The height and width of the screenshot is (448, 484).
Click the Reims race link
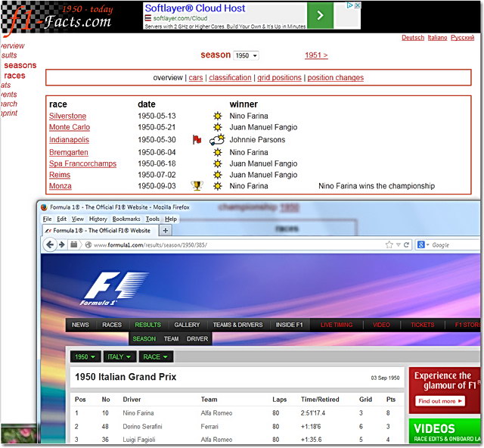(x=60, y=175)
